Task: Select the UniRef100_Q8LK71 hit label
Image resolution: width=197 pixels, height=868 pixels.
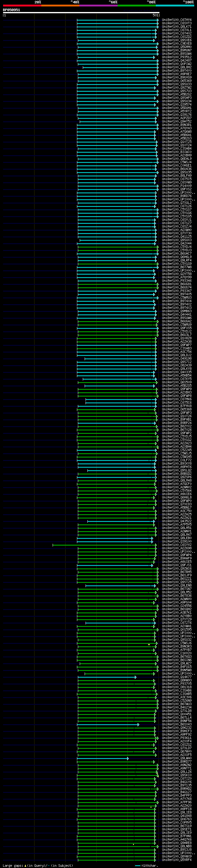Action: tap(176, 27)
